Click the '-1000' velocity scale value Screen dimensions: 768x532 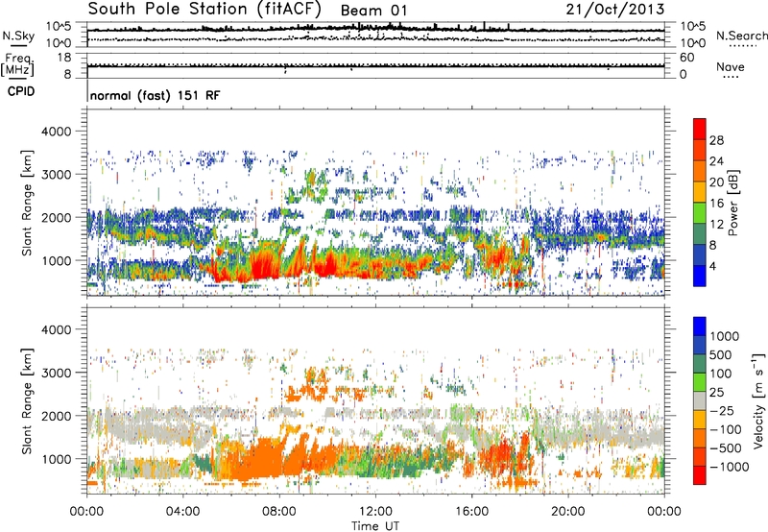730,467
